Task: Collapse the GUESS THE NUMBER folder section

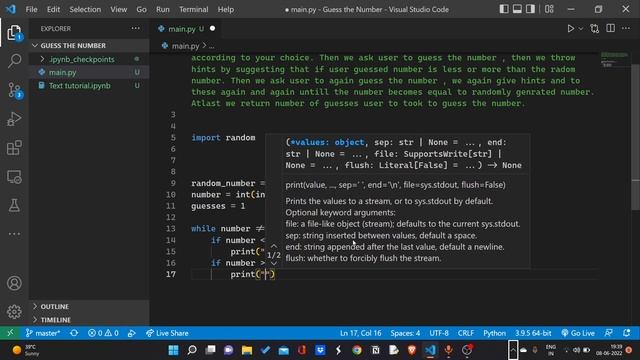Action: 89,45
